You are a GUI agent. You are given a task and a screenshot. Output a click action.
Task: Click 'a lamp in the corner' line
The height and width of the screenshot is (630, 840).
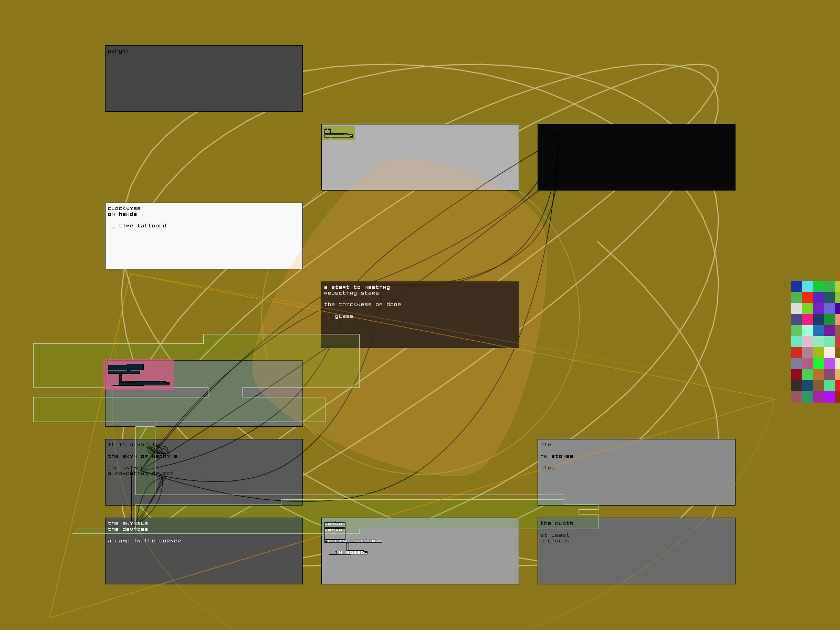(x=144, y=541)
